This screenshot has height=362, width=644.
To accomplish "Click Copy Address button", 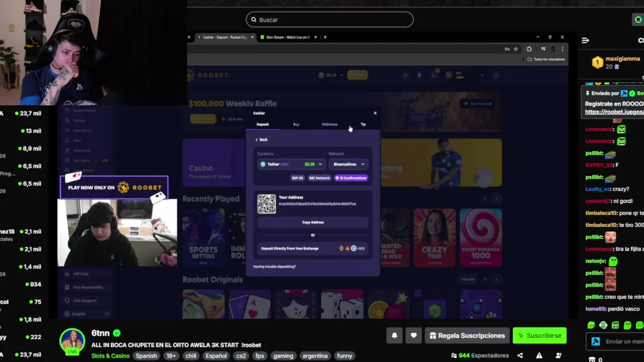I will click(313, 222).
